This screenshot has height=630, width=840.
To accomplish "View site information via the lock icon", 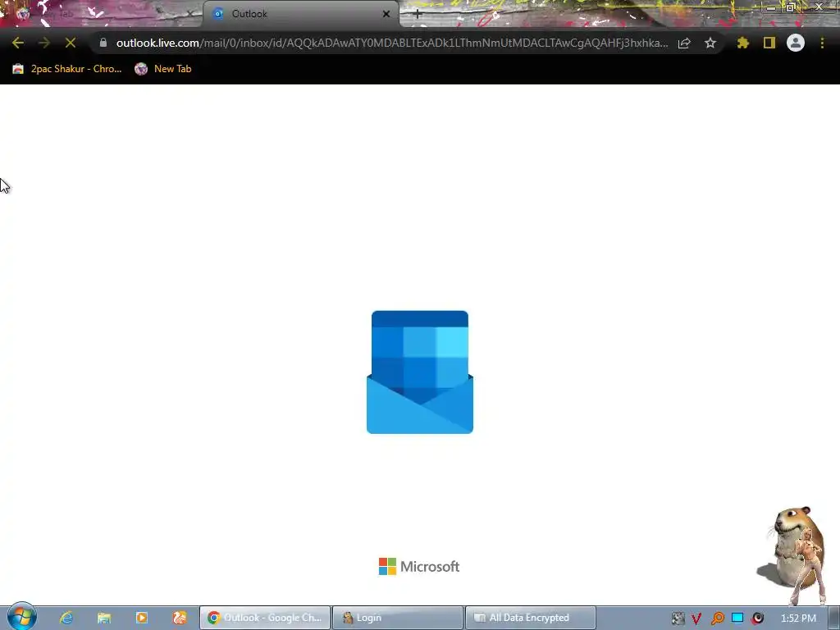I will 103,43.
